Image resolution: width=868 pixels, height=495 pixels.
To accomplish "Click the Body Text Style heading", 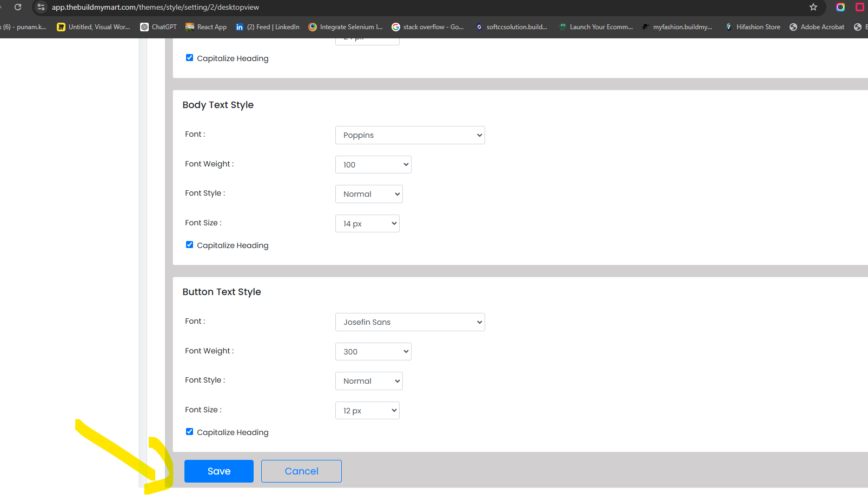I will pyautogui.click(x=218, y=105).
